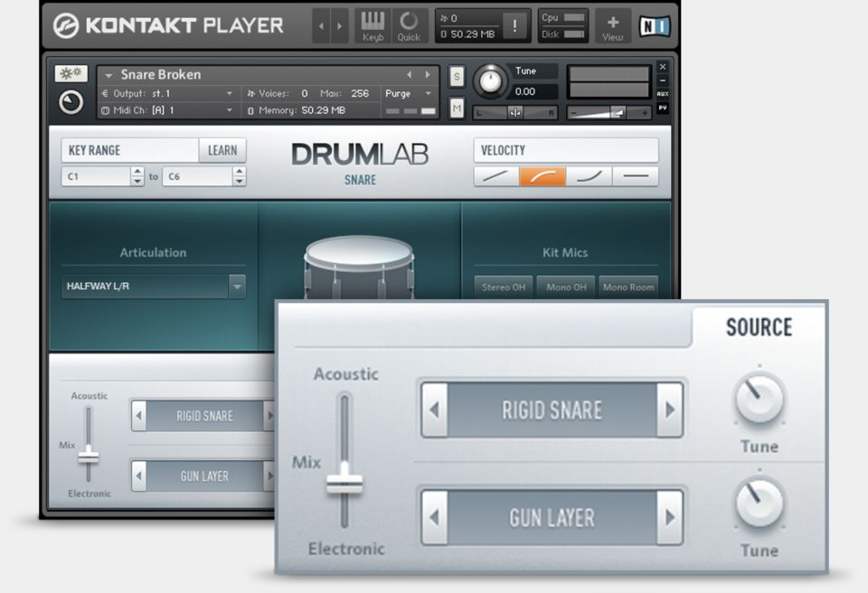The width and height of the screenshot is (868, 593).
Task: Click the Quick load icon
Action: [x=409, y=25]
